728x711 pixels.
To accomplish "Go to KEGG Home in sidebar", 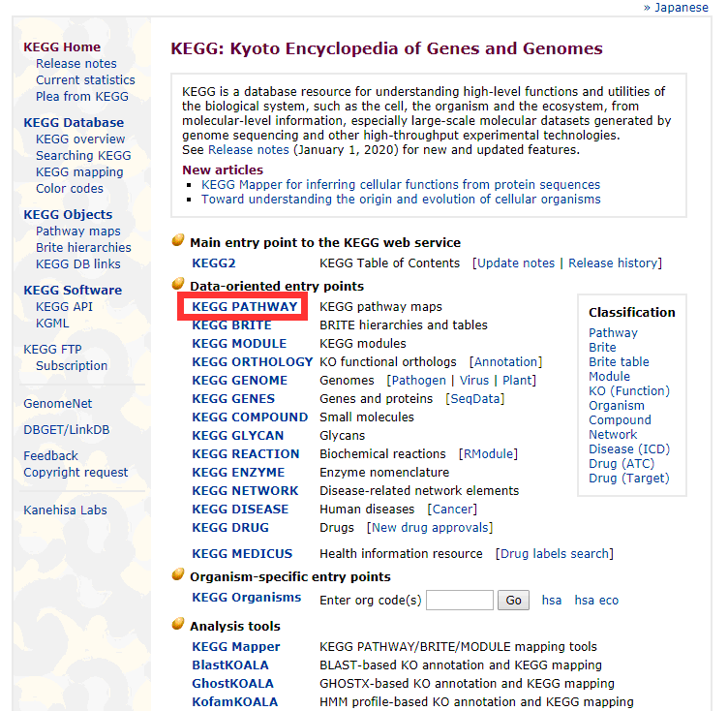I will (x=62, y=47).
